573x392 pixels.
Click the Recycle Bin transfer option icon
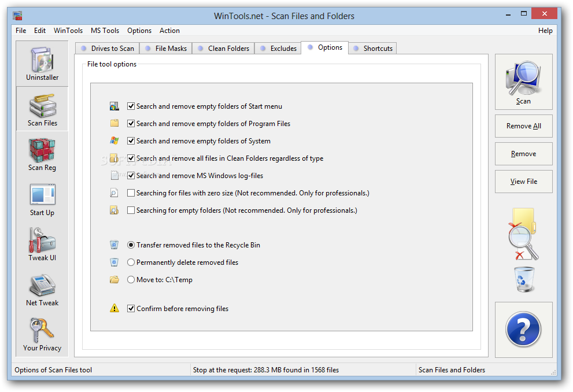(114, 245)
